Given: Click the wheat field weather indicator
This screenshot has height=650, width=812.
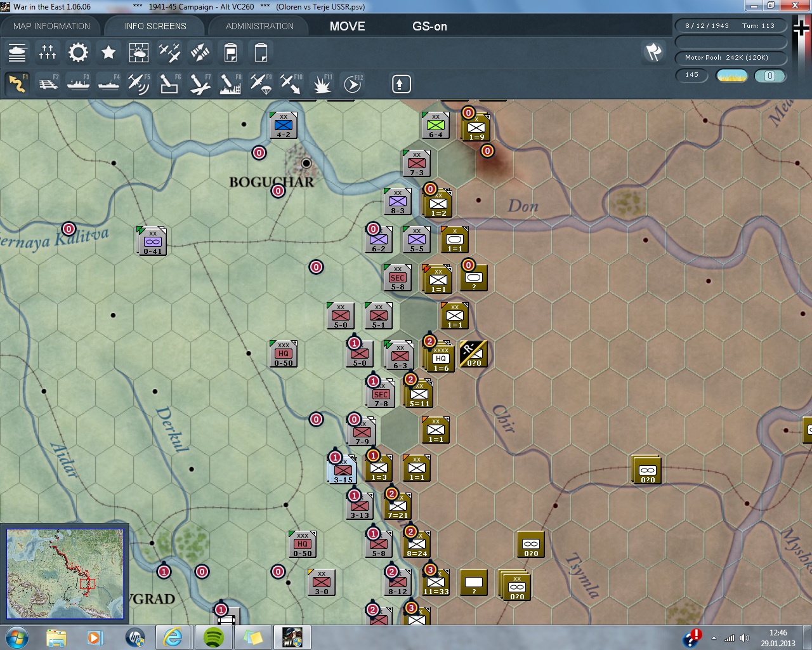Looking at the screenshot, I should coord(731,76).
